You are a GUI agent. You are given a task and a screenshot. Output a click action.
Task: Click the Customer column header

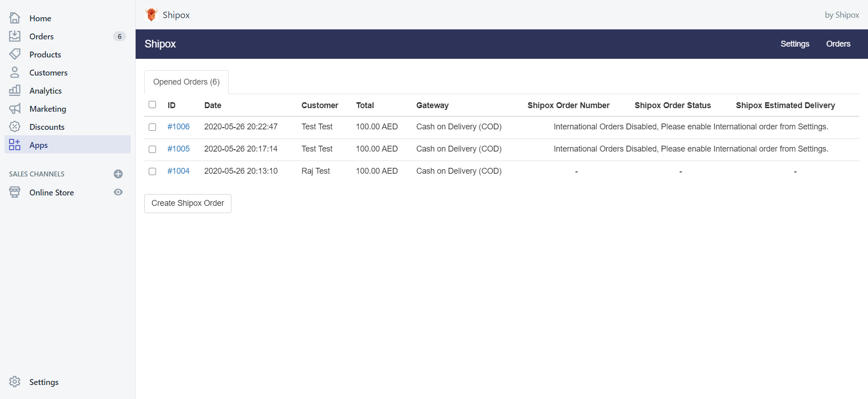[x=320, y=105]
